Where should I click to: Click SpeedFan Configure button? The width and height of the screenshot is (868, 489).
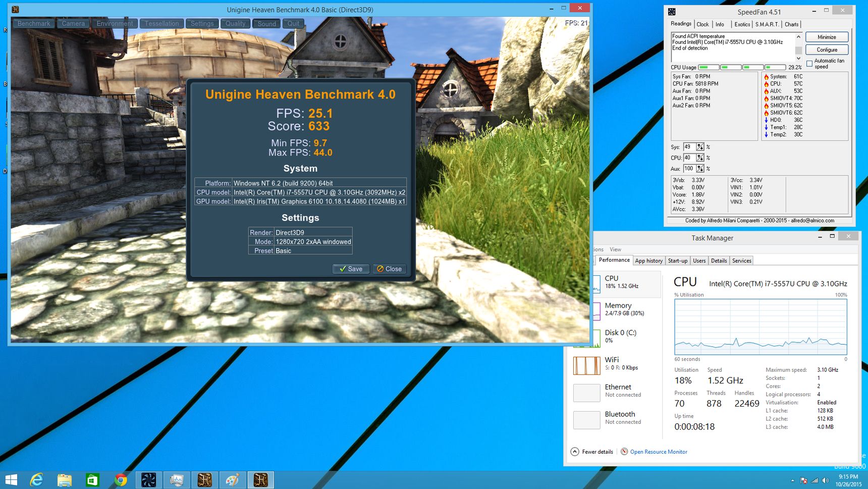pyautogui.click(x=827, y=50)
